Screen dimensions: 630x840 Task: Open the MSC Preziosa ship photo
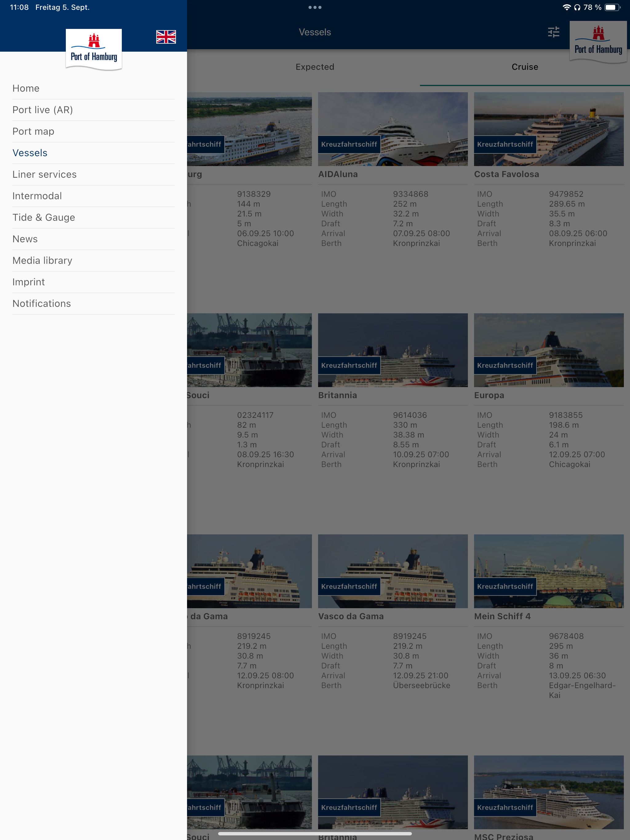(549, 792)
